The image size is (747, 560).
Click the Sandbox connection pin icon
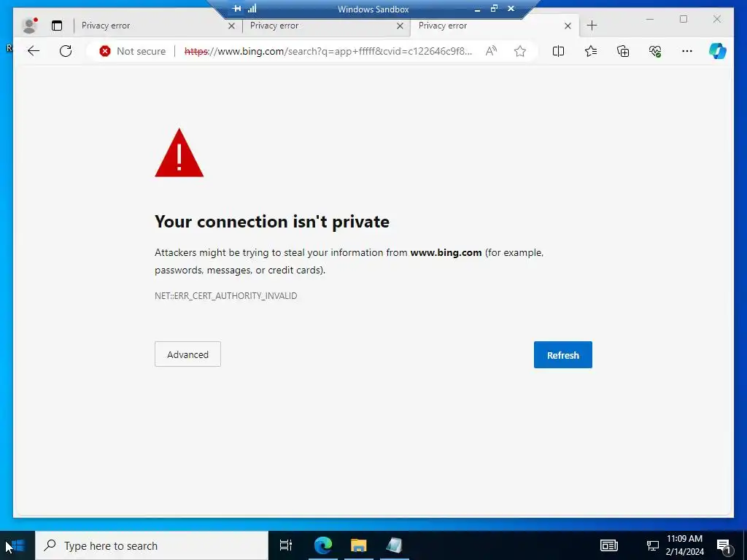point(237,9)
